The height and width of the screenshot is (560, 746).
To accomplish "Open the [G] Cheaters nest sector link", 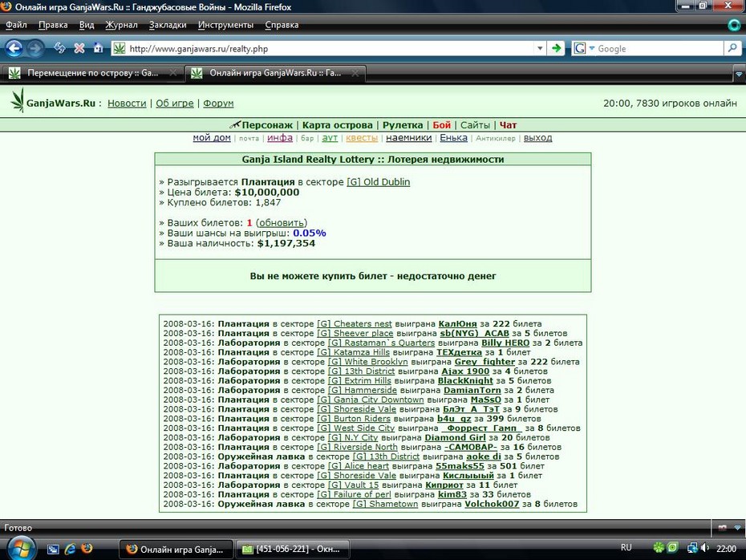I will tap(355, 323).
